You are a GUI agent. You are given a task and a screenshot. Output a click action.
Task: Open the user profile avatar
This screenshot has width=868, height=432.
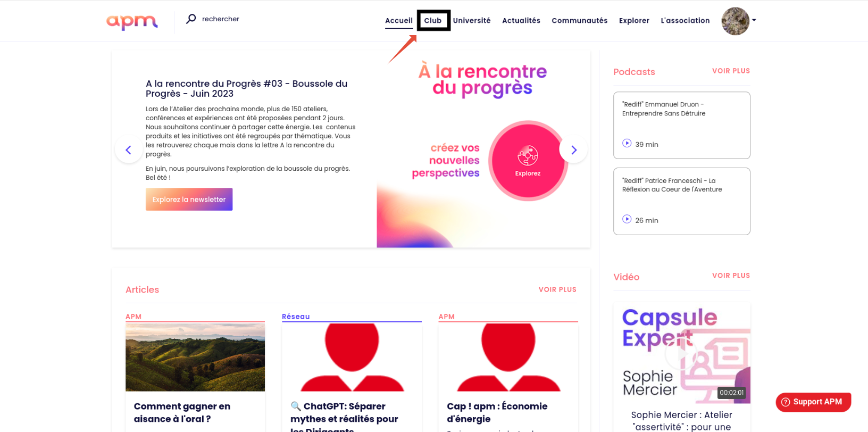tap(735, 21)
